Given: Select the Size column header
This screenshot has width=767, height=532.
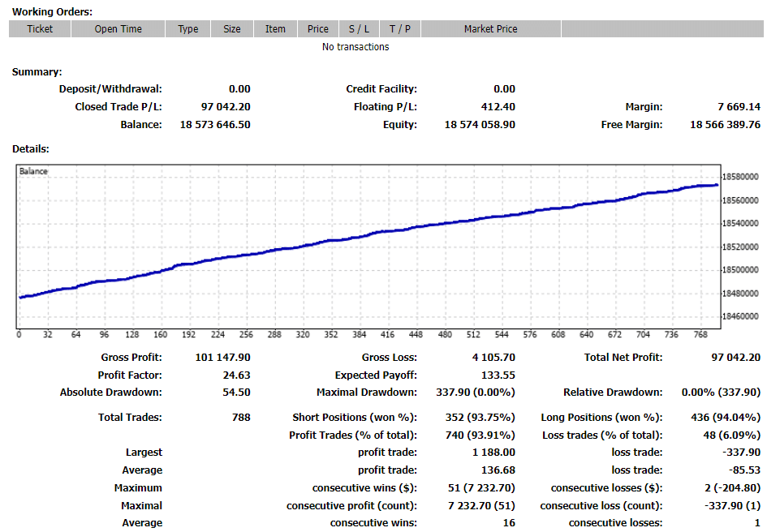Looking at the screenshot, I should pyautogui.click(x=231, y=28).
